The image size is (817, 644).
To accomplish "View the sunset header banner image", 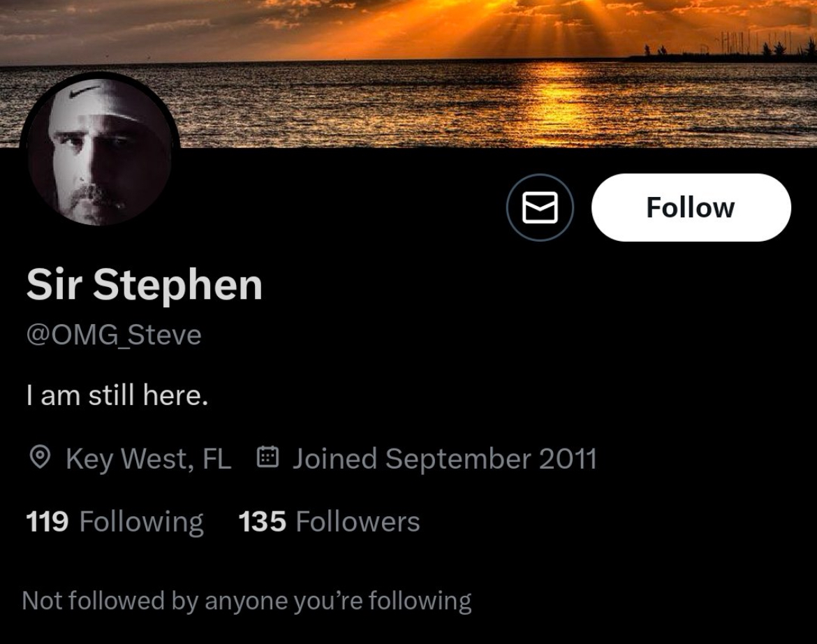I will pos(408,73).
